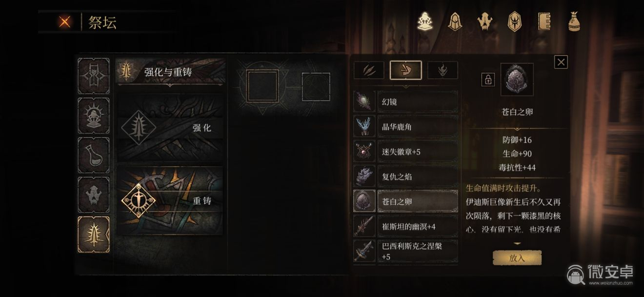Close the altar screen with the X icon

point(64,22)
